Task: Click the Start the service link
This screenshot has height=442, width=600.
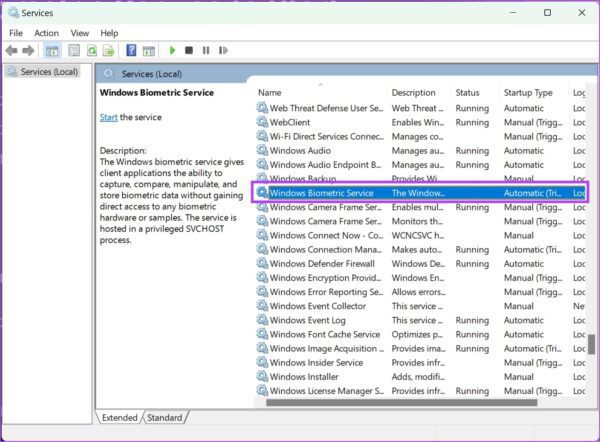Action: [x=108, y=117]
